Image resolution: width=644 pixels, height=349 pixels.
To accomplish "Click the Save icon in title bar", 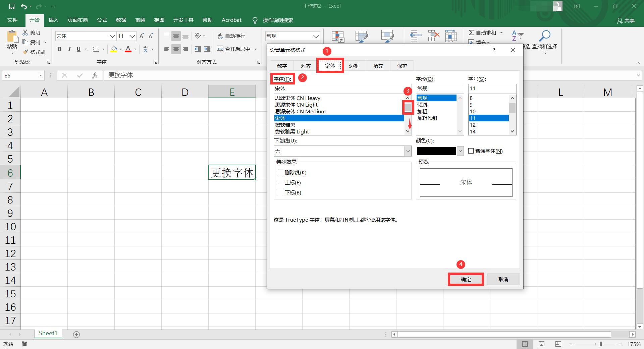I will click(x=12, y=6).
